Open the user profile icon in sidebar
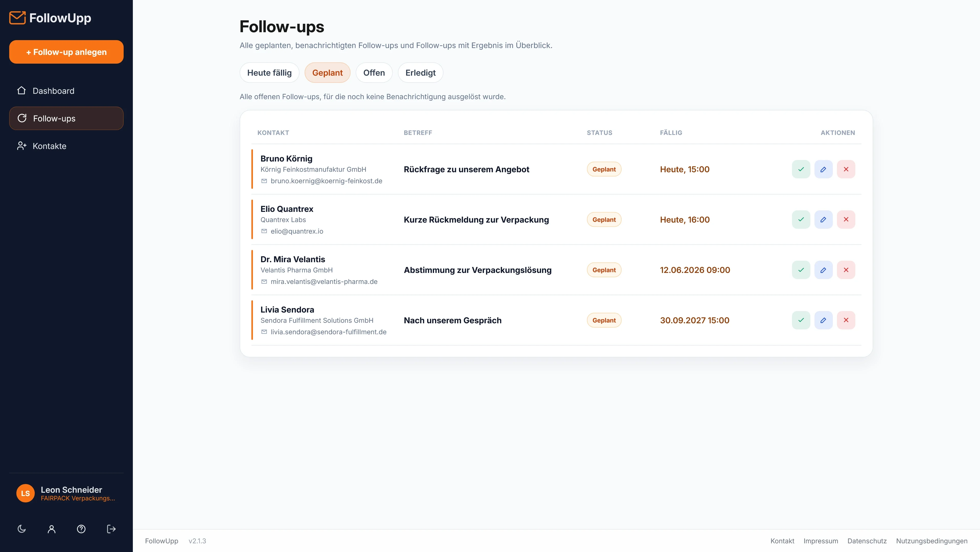 [51, 529]
